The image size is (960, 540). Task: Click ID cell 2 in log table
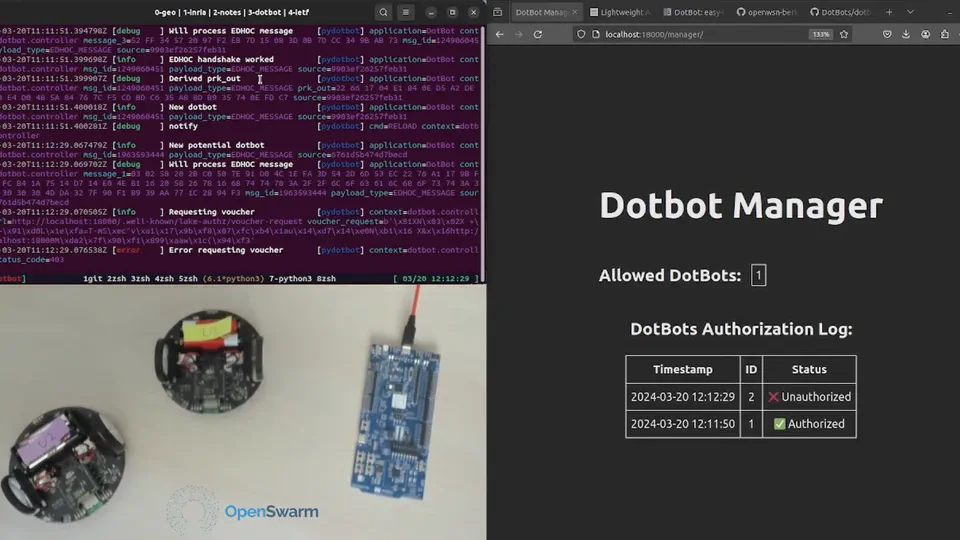point(751,397)
